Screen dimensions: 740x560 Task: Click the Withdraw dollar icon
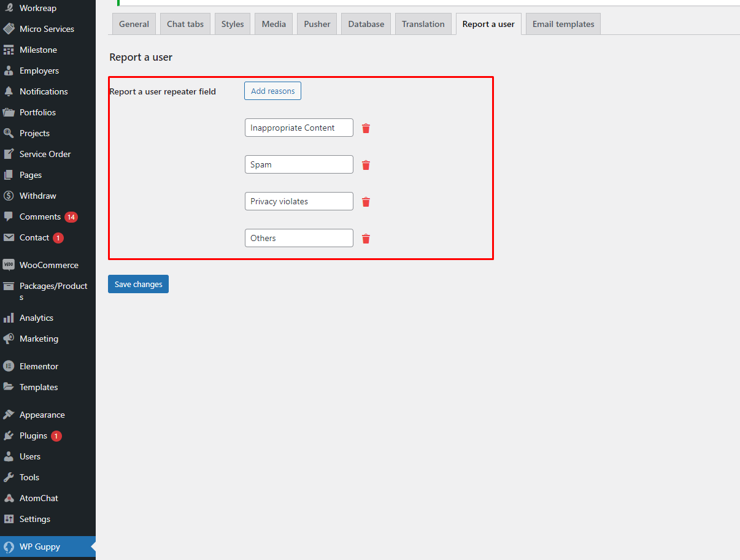[9, 196]
